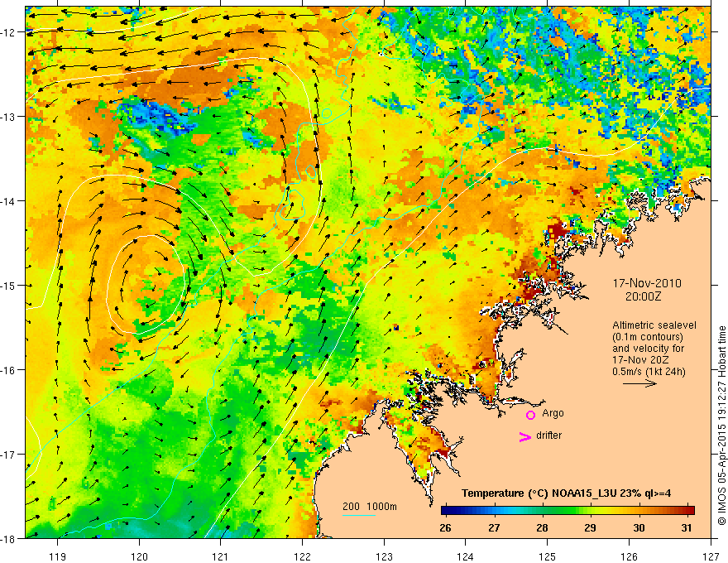Click the colorbar value 26
This screenshot has width=728, height=563.
445,527
